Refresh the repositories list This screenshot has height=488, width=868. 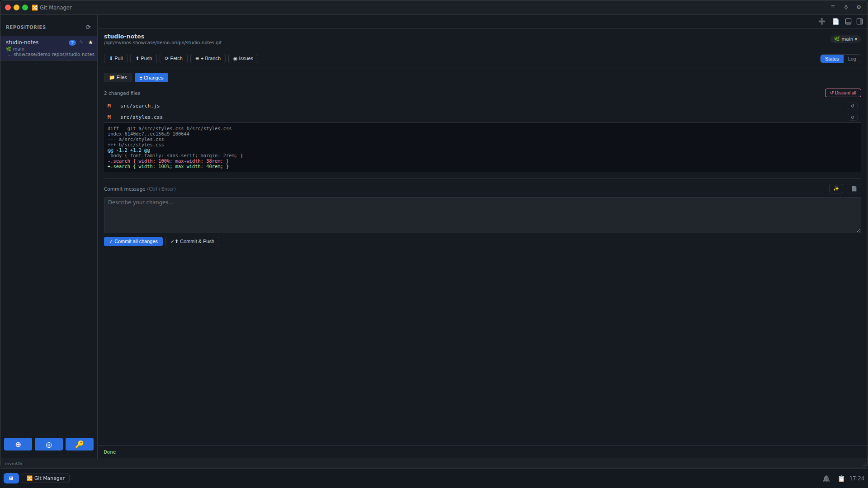(x=88, y=27)
